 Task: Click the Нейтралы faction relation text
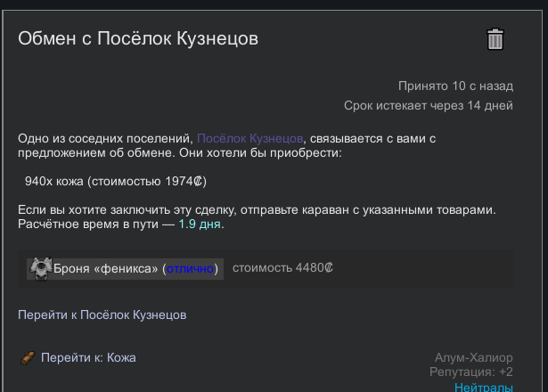(483, 388)
